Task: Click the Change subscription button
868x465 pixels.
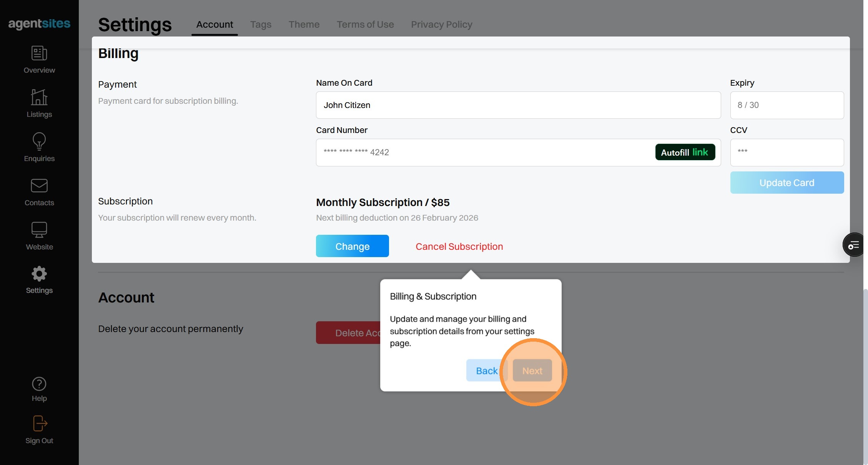Action: click(x=352, y=246)
